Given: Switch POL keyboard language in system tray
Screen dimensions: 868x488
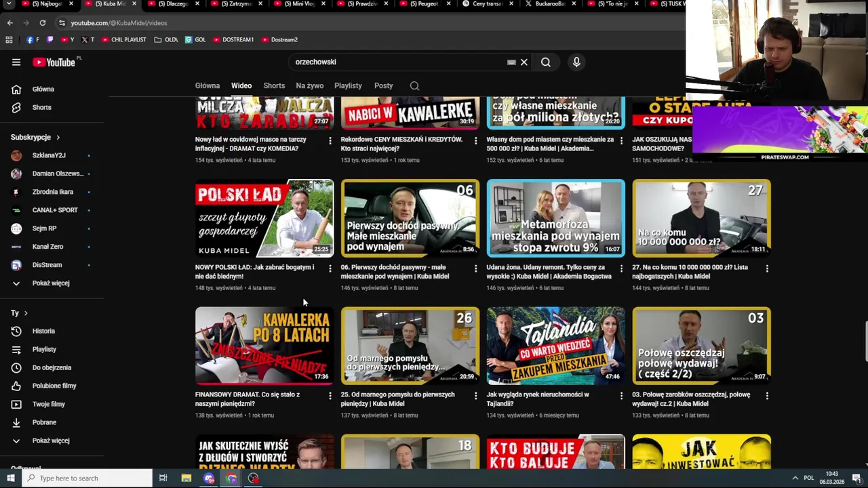Looking at the screenshot, I should [808, 479].
